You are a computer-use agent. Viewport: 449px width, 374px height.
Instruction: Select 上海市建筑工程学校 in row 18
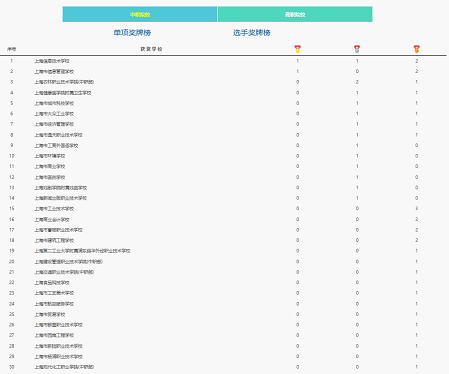(54, 240)
